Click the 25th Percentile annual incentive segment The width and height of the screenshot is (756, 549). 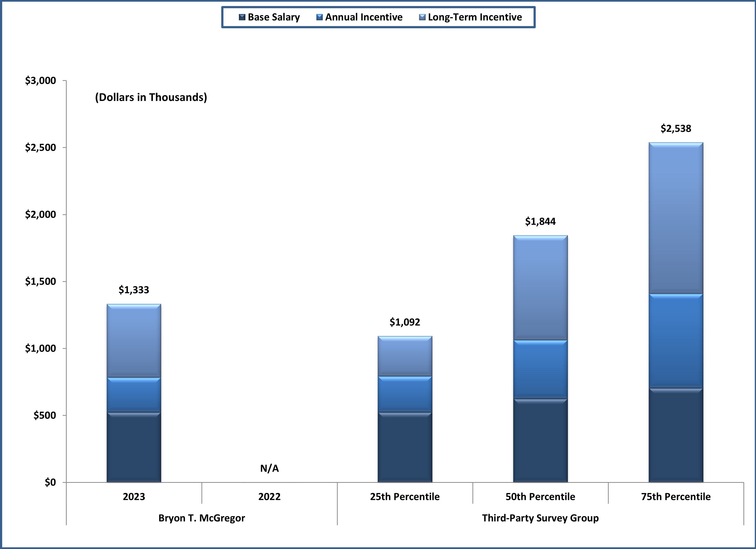(405, 394)
